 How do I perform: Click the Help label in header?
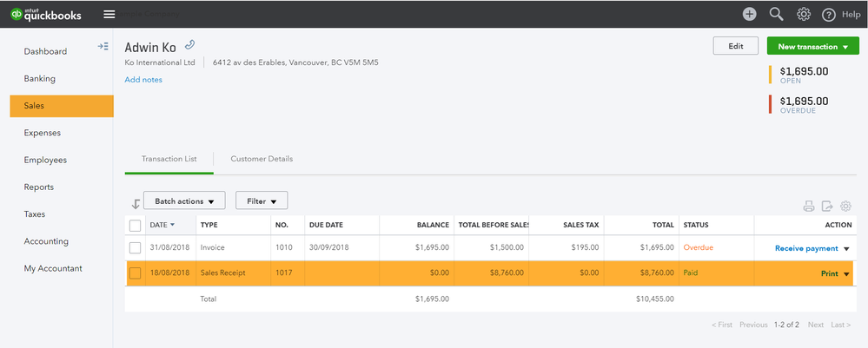click(851, 15)
